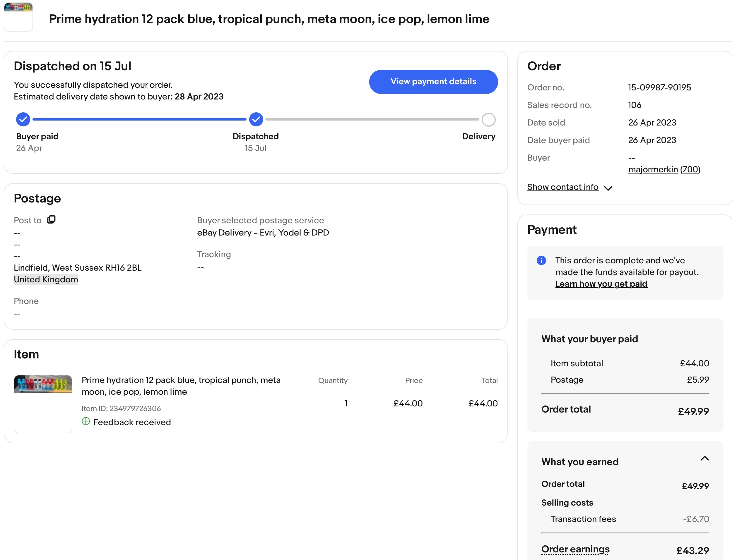Click Order earnings underlined label
This screenshot has height=560, width=732.
(575, 549)
